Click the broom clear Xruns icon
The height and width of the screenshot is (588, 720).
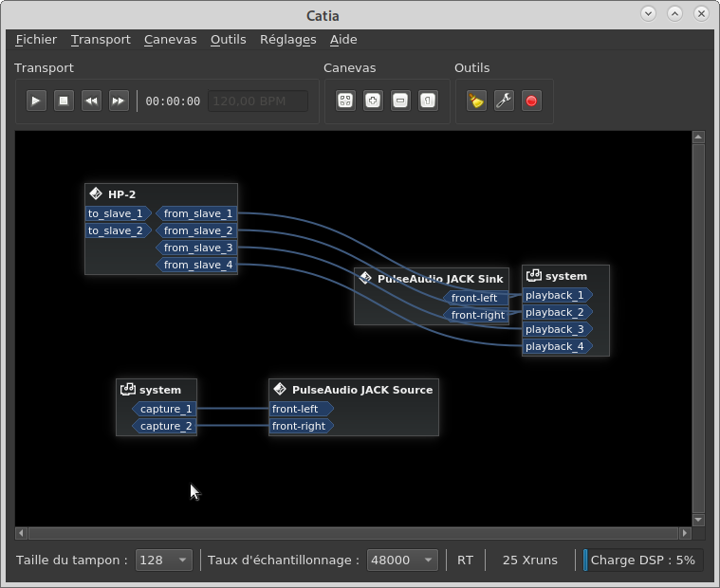tap(476, 101)
